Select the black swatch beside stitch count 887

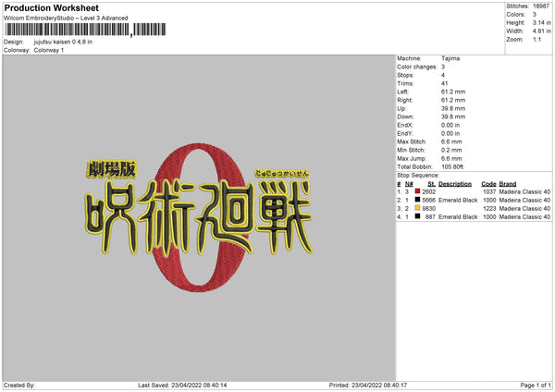point(418,216)
